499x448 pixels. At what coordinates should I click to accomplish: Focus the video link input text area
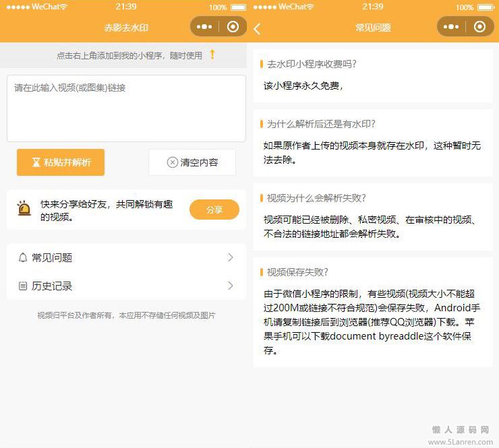point(126,108)
